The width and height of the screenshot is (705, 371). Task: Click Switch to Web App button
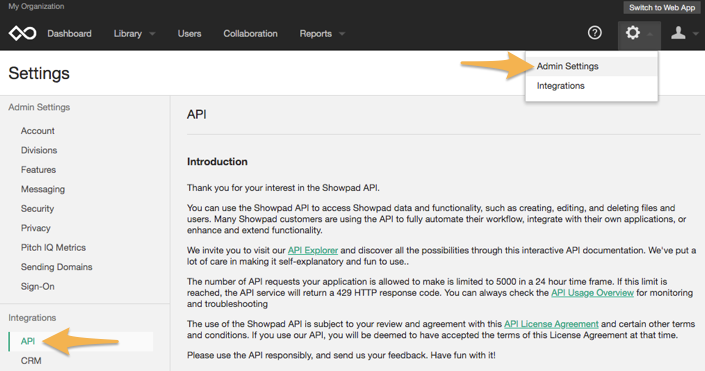click(x=662, y=8)
